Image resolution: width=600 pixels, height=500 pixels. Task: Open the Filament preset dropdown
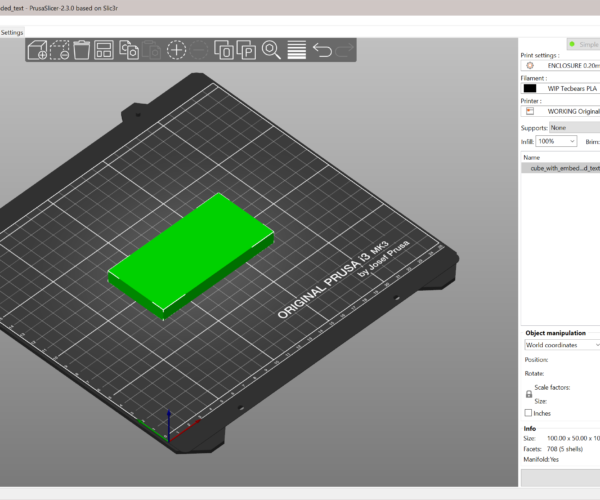pos(560,88)
